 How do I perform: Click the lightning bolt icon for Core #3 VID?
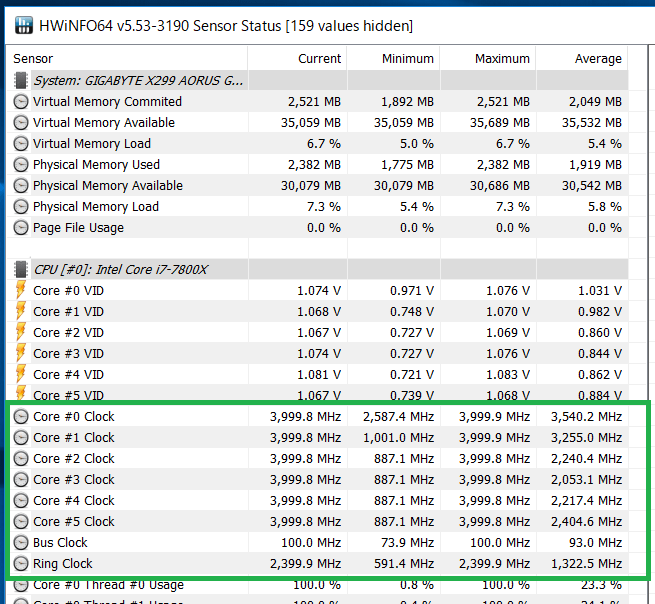(x=20, y=353)
